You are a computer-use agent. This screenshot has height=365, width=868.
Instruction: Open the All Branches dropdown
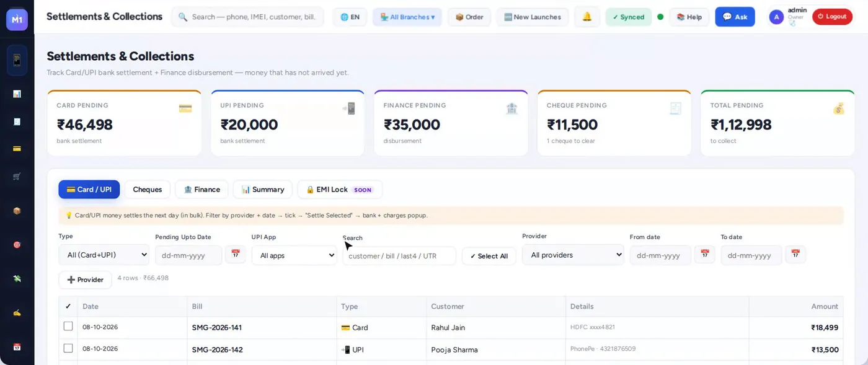(407, 17)
